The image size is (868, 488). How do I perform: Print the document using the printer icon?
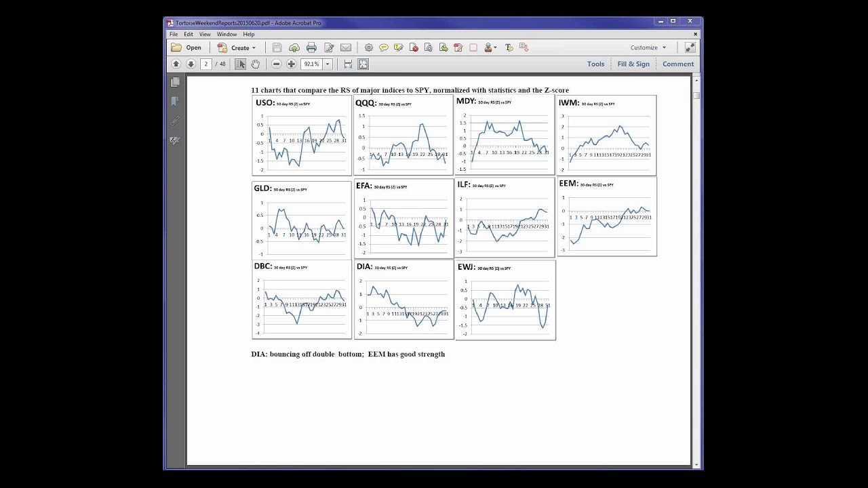point(311,47)
